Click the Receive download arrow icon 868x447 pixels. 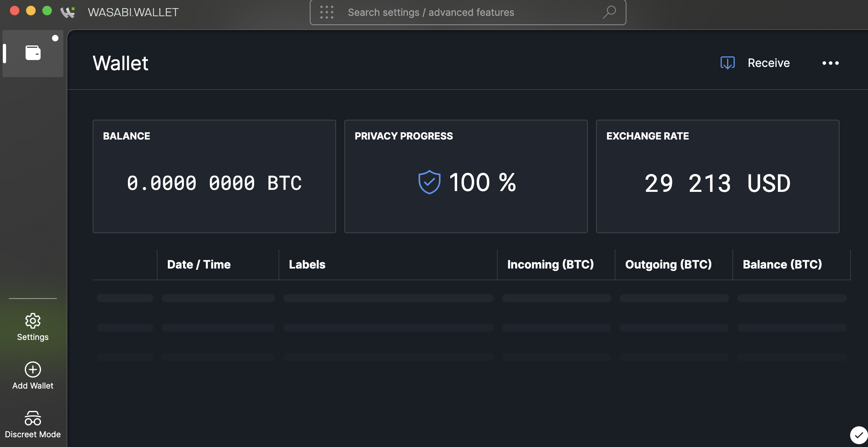[727, 63]
